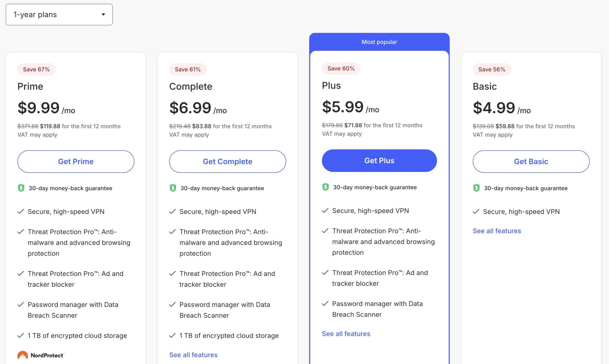Click the Get Prime button
This screenshot has height=364, width=609.
pyautogui.click(x=76, y=161)
